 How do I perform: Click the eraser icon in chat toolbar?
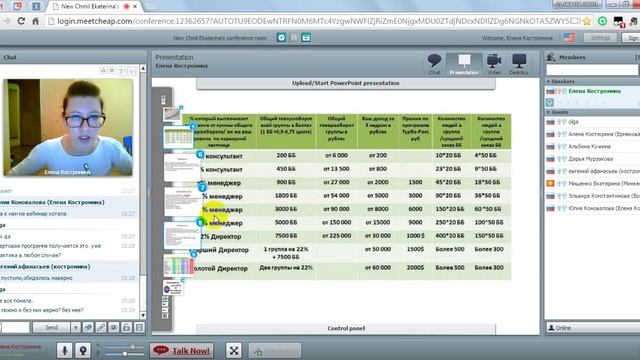pyautogui.click(x=88, y=327)
